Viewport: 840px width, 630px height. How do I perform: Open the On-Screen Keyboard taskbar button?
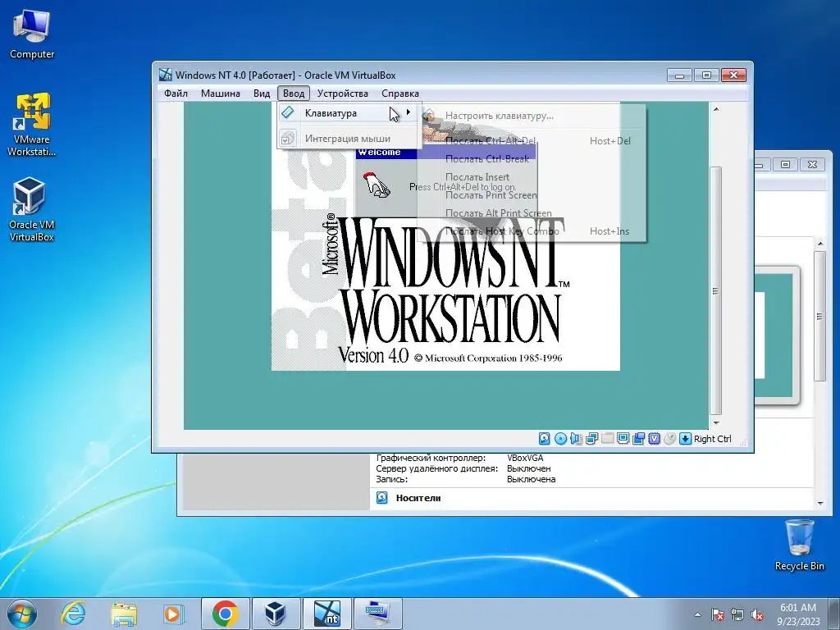pos(377,614)
